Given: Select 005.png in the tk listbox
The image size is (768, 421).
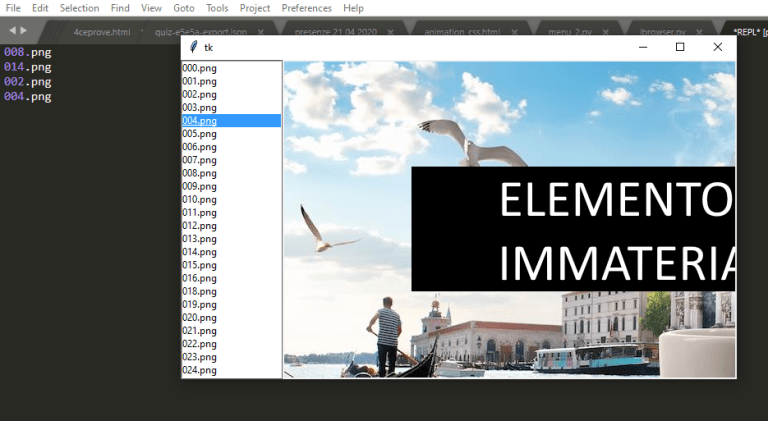Looking at the screenshot, I should (x=231, y=134).
